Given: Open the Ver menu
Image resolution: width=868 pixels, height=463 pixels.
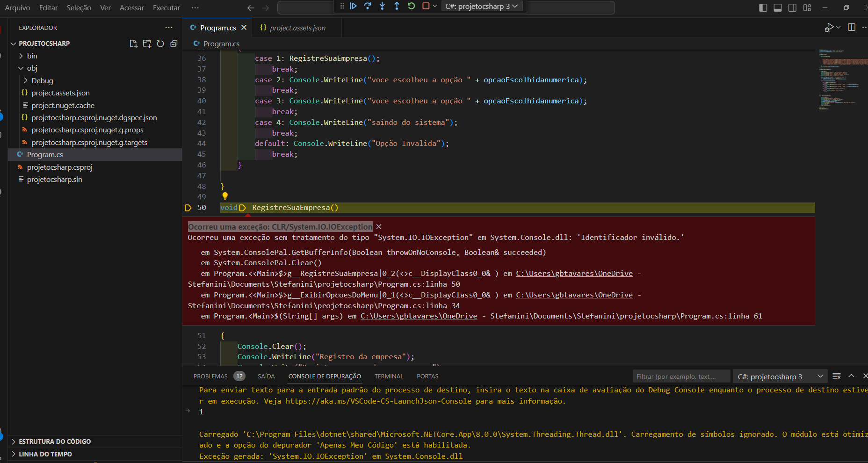Looking at the screenshot, I should (105, 8).
